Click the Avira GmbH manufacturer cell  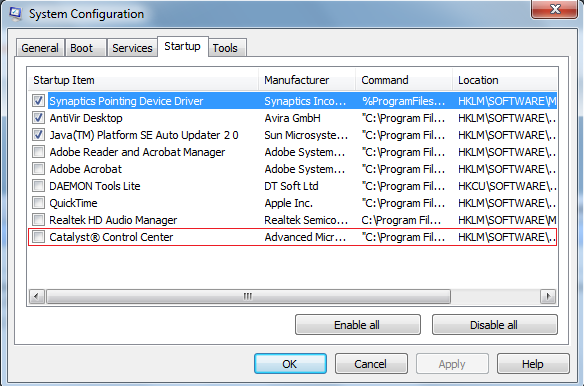coord(292,118)
